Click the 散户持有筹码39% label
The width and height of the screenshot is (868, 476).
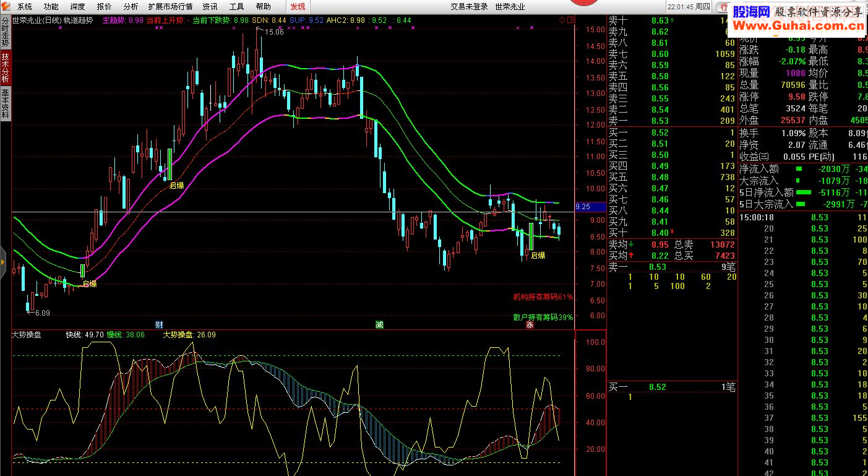(543, 317)
